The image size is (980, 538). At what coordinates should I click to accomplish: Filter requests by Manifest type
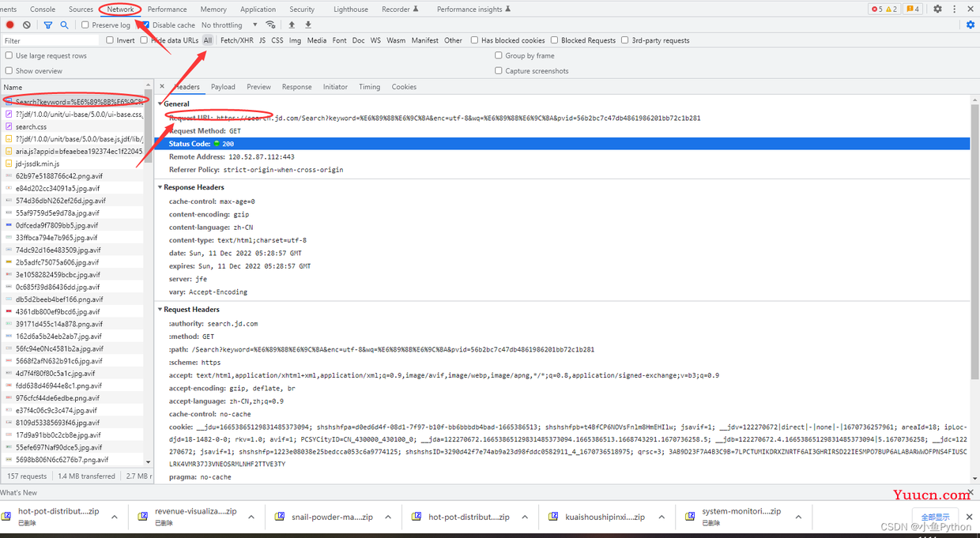[424, 40]
